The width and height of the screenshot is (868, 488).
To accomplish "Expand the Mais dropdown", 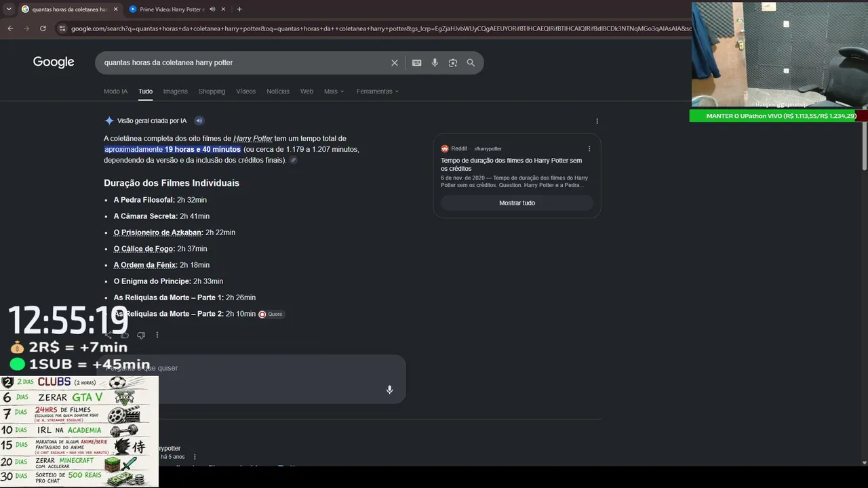I will coord(334,91).
